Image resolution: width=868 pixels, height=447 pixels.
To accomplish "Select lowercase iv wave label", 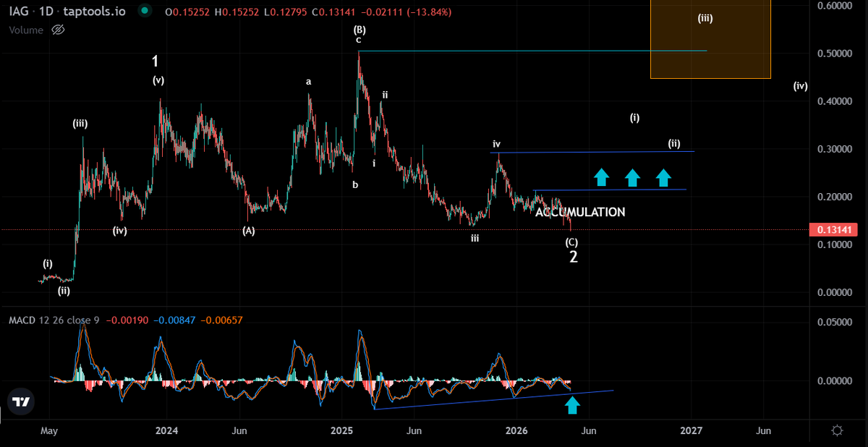I will tap(497, 144).
